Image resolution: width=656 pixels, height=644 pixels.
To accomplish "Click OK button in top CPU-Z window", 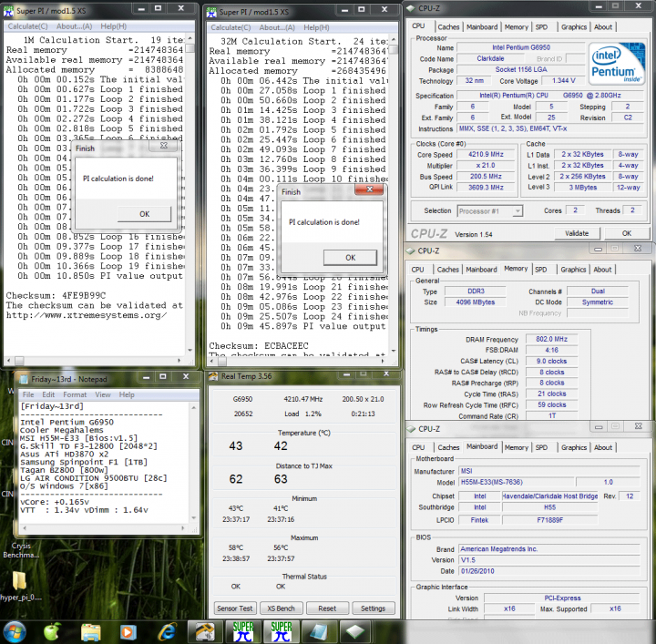I will tap(626, 233).
